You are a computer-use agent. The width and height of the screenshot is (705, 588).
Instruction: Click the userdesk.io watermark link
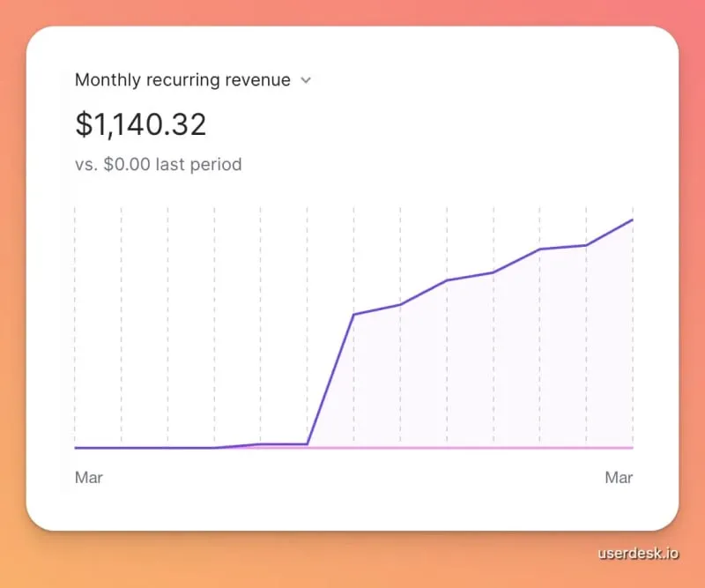click(x=638, y=554)
